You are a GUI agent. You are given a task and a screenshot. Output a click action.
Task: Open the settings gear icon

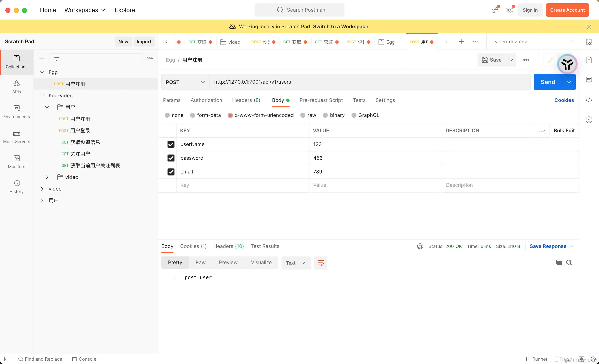[x=510, y=10]
